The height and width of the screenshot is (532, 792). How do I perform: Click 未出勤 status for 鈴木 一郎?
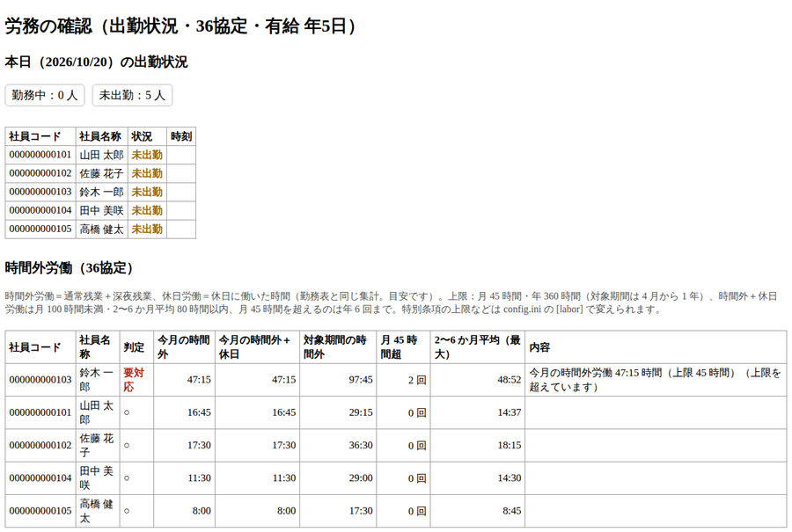(x=147, y=193)
